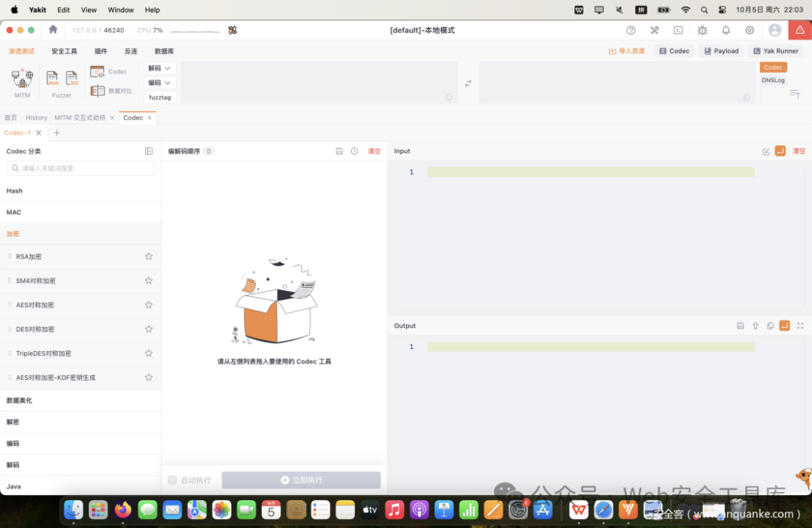Image resolution: width=812 pixels, height=528 pixels.
Task: Open the 反连 menu
Action: [131, 51]
